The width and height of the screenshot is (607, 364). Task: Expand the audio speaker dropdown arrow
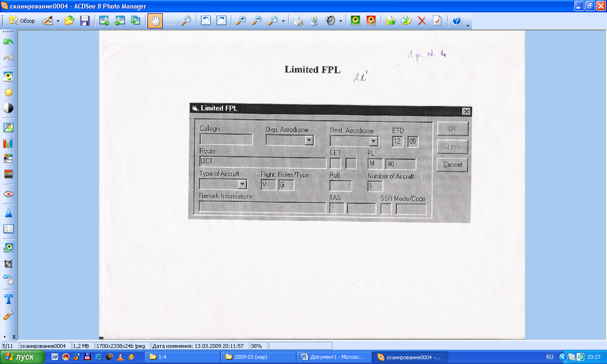tap(340, 21)
